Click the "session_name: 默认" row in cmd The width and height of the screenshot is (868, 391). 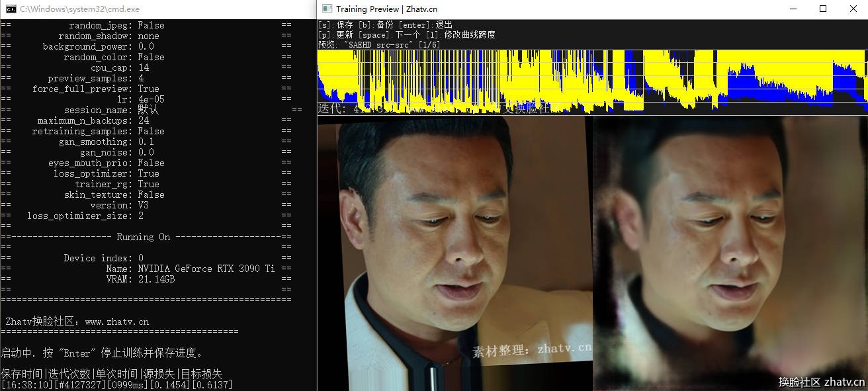tap(151, 110)
